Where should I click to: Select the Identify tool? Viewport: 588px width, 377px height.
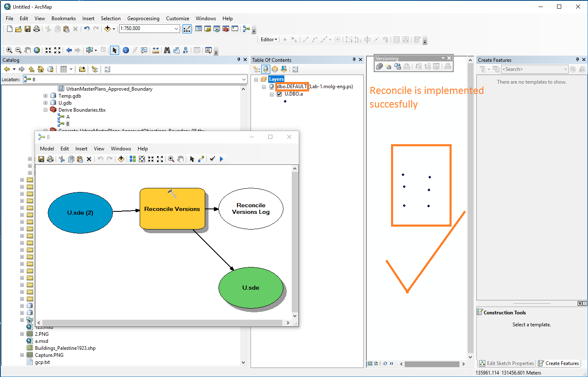[126, 50]
